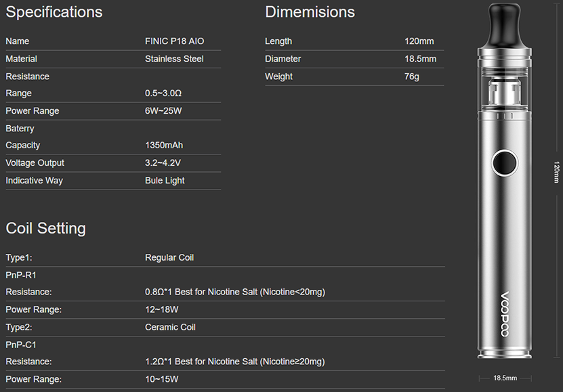Click the VOOPOO logo on the device body
Screen dimensions: 563x392
[x=505, y=314]
